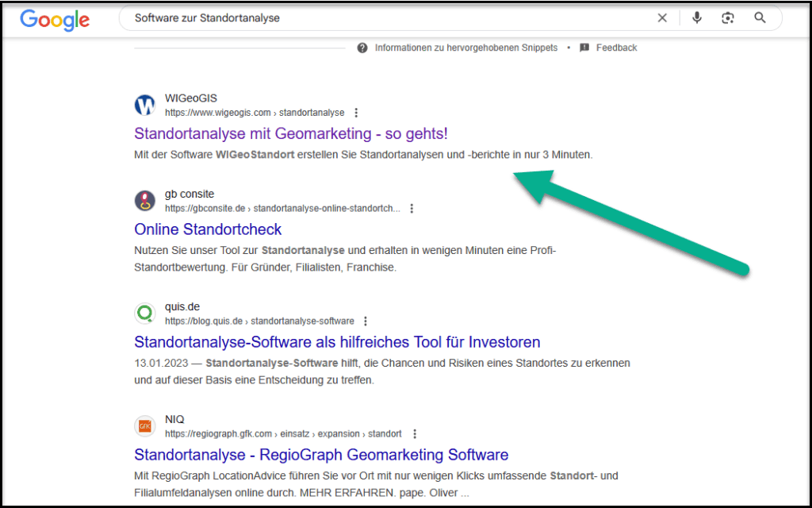Click the Feedback flag icon

pos(584,48)
